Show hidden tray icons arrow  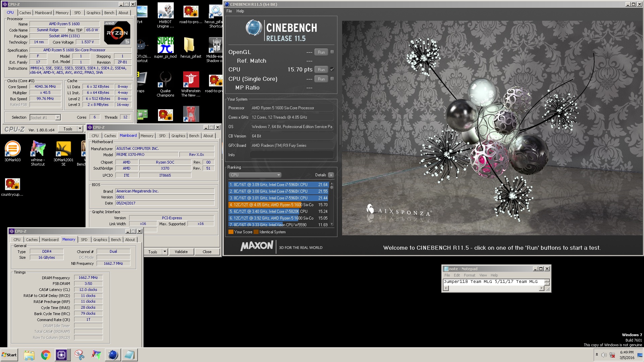point(597,355)
